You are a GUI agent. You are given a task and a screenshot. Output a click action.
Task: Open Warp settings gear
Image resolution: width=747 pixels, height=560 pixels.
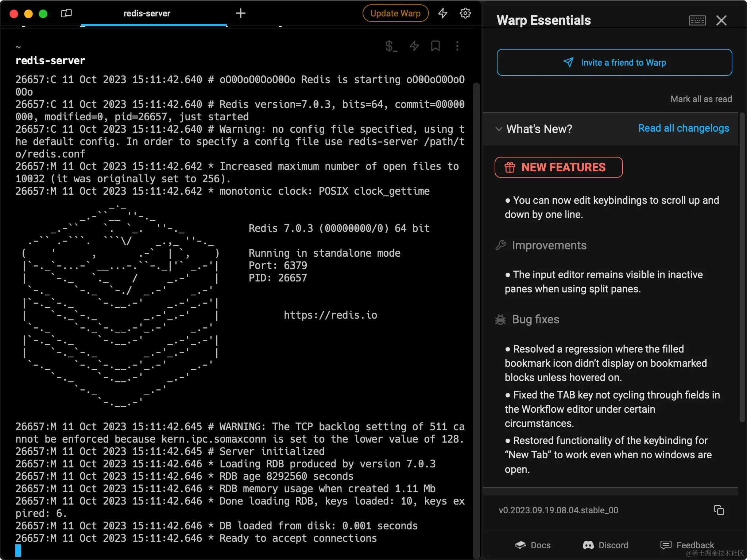(x=465, y=13)
